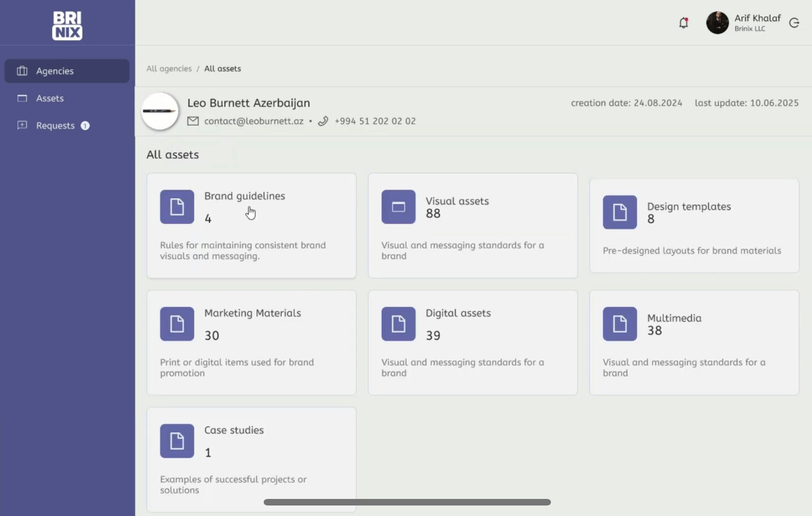Click the All assets section heading
Screen dimensions: 812x516
[173, 154]
